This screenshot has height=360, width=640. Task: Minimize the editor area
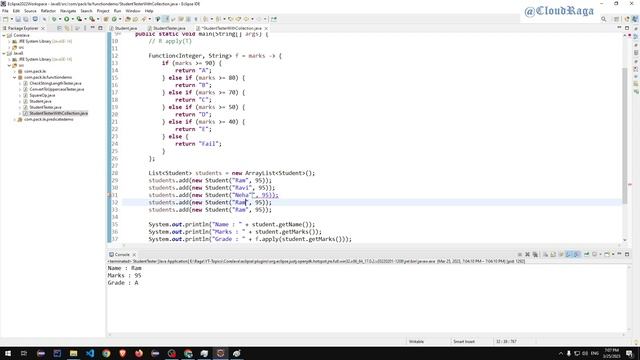(619, 28)
